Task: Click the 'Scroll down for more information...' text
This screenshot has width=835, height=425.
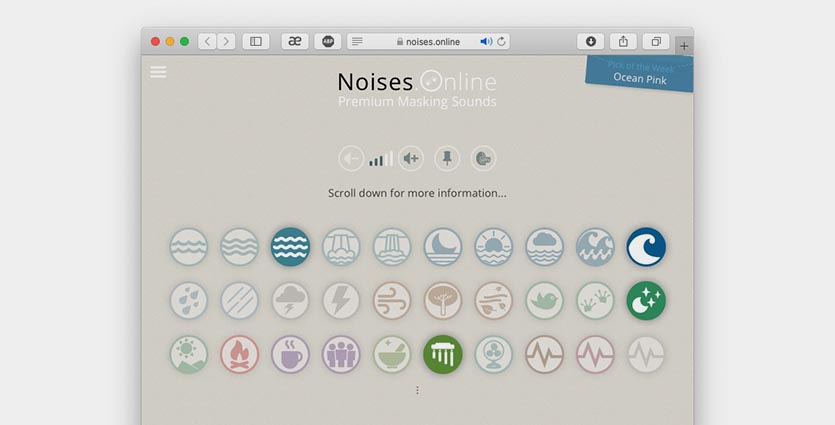Action: pyautogui.click(x=418, y=193)
